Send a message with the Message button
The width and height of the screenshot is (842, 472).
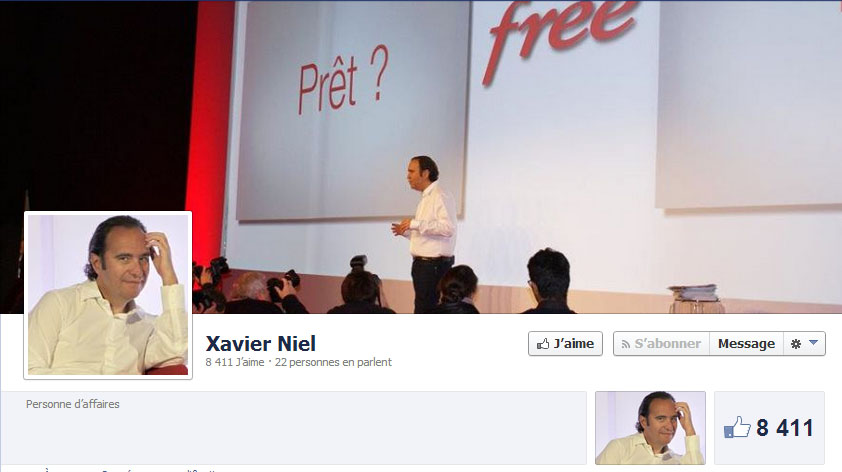point(746,344)
